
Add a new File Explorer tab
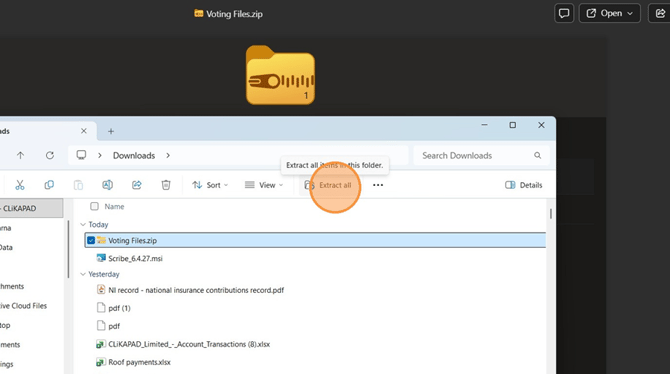(x=111, y=131)
